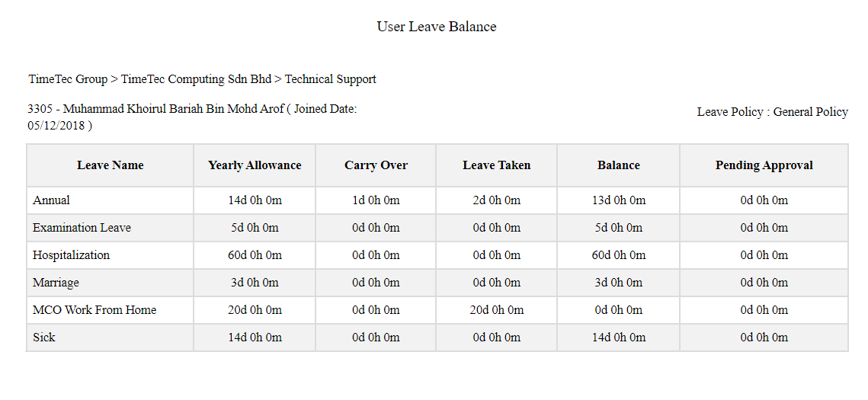Click the Yearly Allowance column header

(255, 165)
